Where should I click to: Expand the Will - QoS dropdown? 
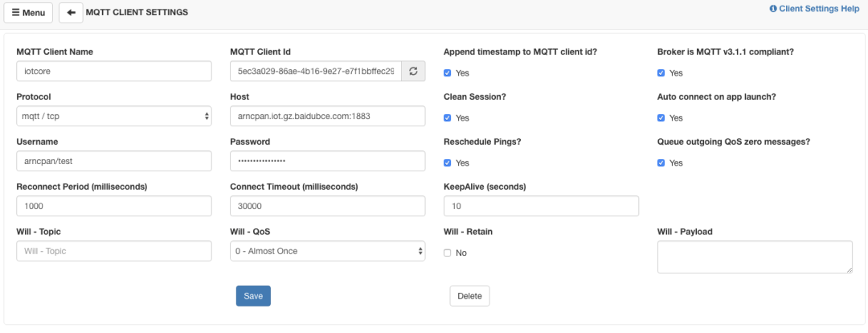328,251
